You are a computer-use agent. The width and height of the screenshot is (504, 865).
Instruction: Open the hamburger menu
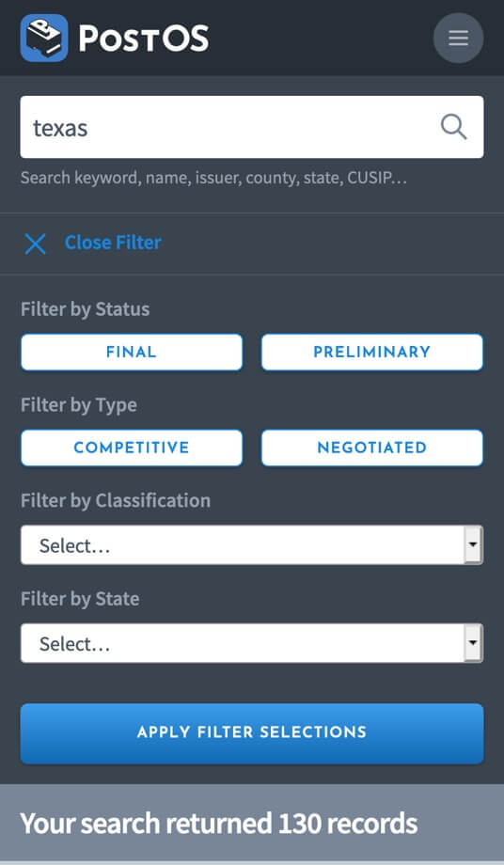pos(458,38)
